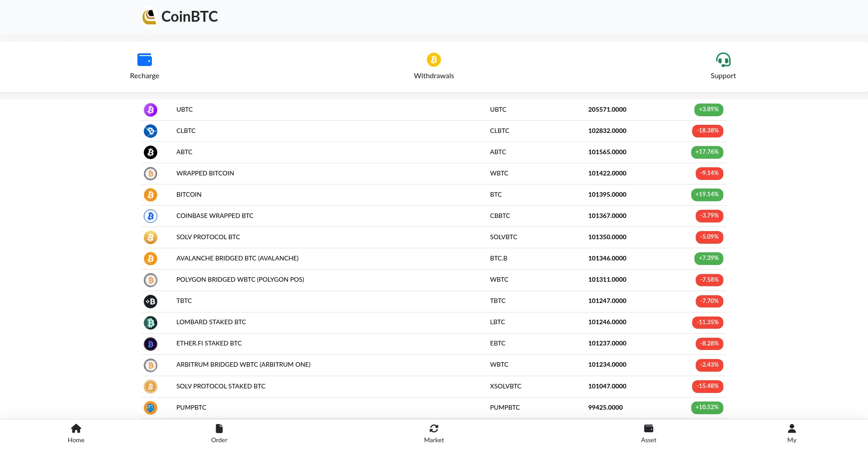Select the -7.70% badge for TBTC
Viewport: 868px width, 449px height.
click(x=709, y=301)
